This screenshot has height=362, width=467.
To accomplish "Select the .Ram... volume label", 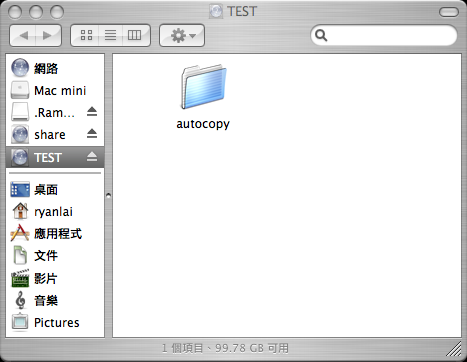I will click(54, 113).
